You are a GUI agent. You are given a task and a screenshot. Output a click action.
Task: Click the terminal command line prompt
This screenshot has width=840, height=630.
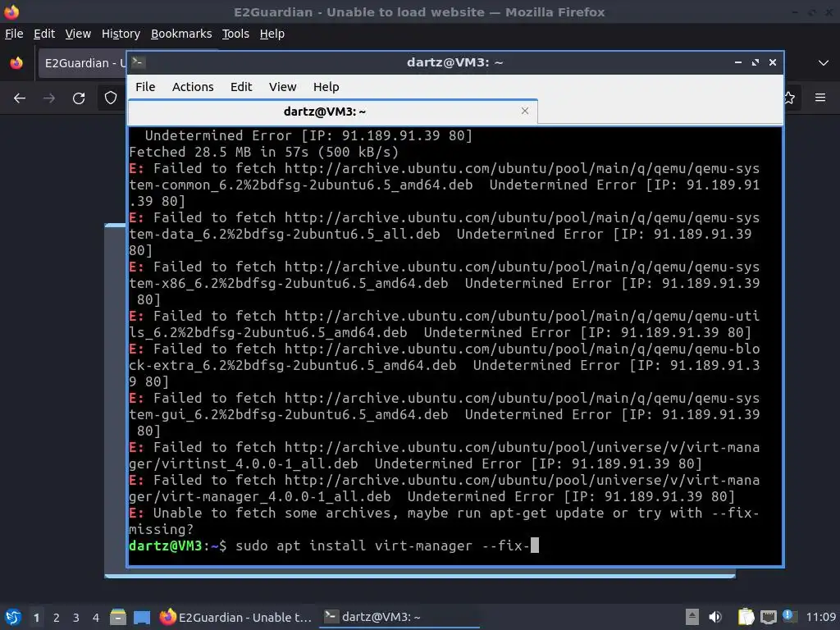point(333,546)
